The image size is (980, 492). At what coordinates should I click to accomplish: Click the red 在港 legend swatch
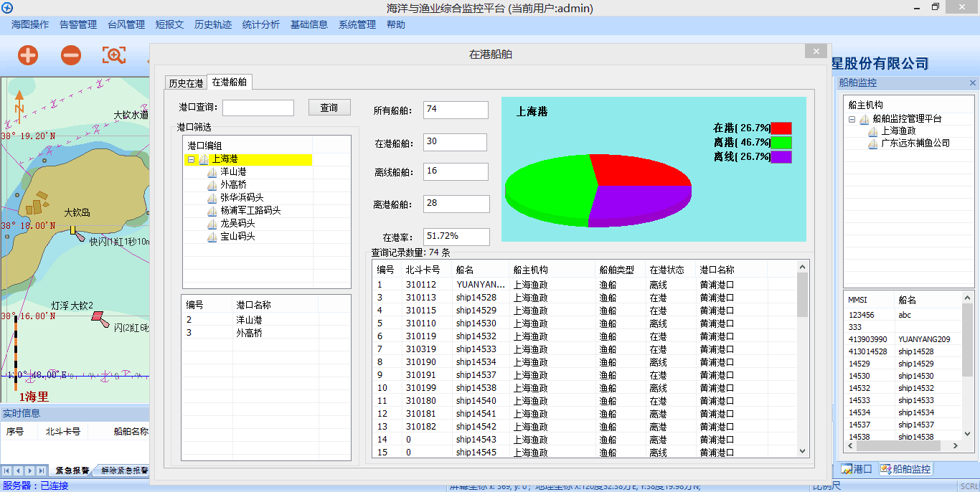[781, 128]
